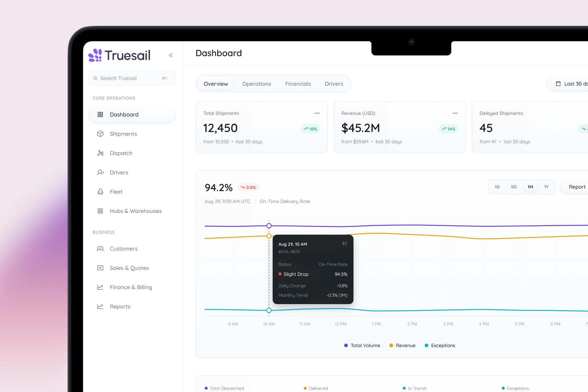
Task: Switch to the Operations tab
Action: coord(257,84)
